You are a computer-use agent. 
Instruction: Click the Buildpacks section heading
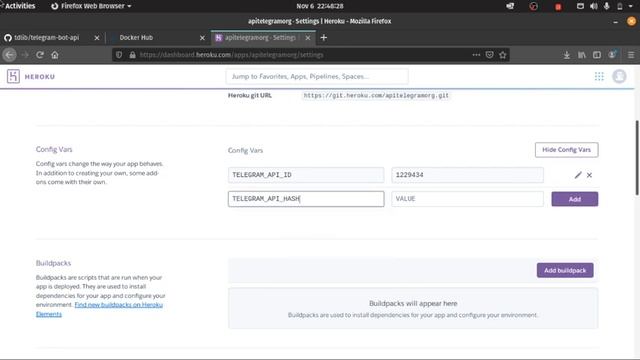53,263
